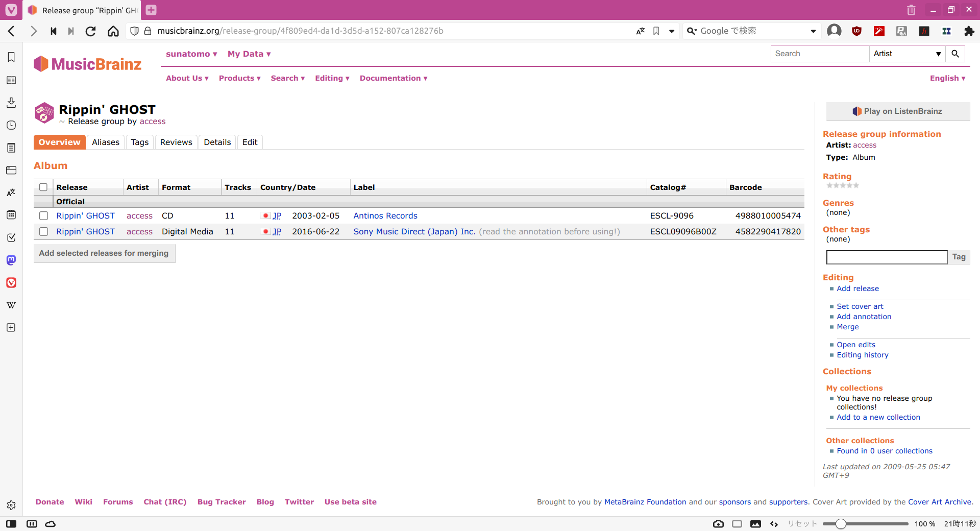
Task: Click the tag entry input field
Action: coord(887,257)
